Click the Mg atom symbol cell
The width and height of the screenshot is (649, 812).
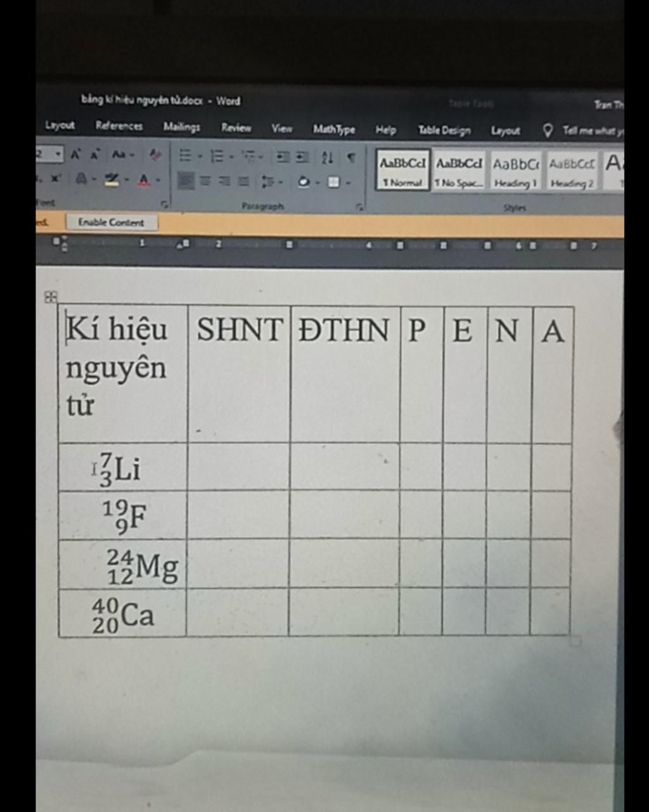coord(123,565)
